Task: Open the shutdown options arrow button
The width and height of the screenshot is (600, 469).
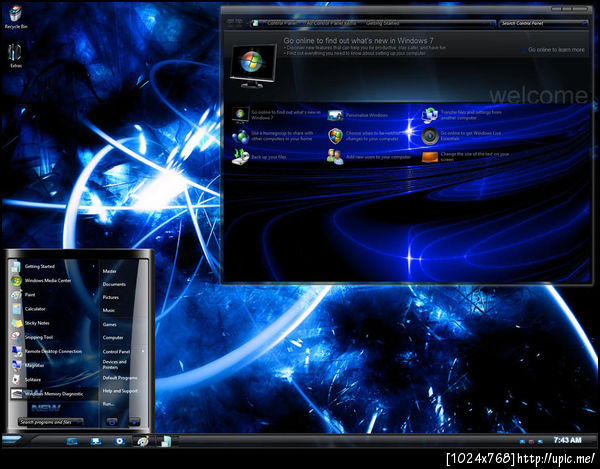Action: coord(134,422)
